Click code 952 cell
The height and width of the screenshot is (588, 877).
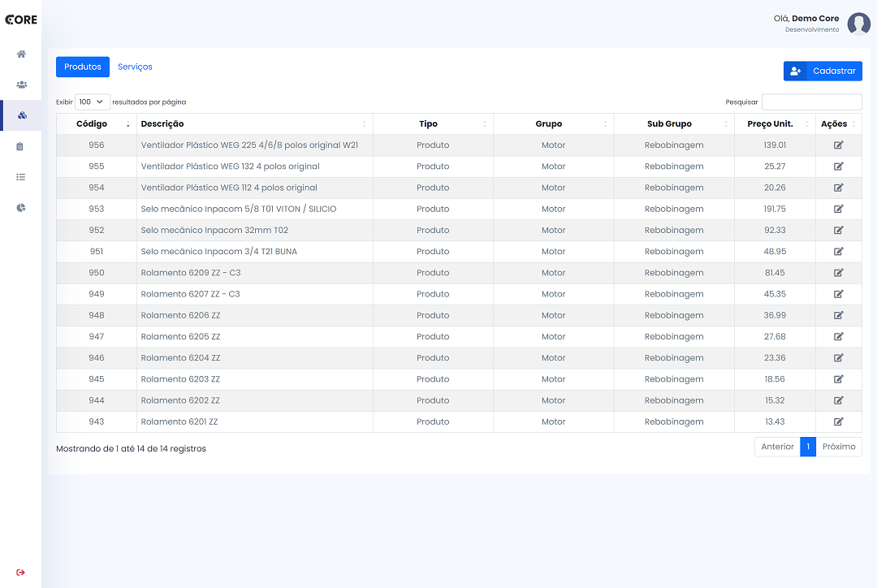pos(96,230)
